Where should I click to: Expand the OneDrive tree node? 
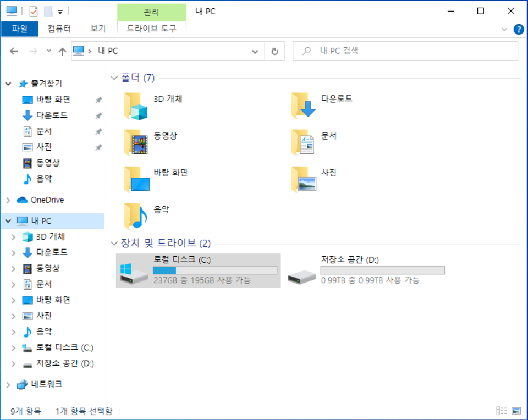click(x=8, y=200)
